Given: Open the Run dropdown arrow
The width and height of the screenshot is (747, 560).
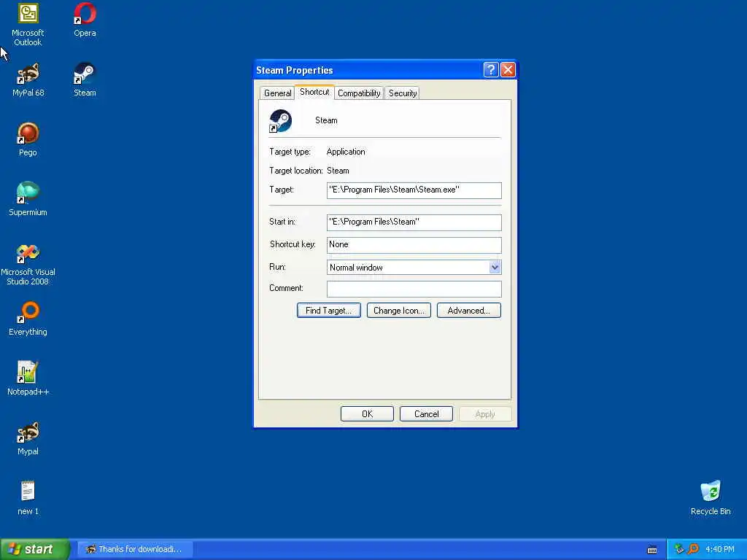Looking at the screenshot, I should [495, 267].
